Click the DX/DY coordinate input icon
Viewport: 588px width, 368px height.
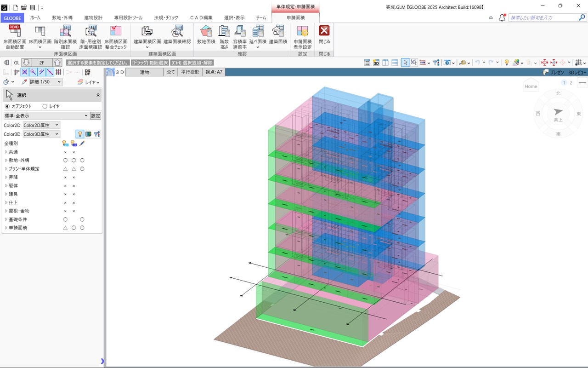point(87,72)
